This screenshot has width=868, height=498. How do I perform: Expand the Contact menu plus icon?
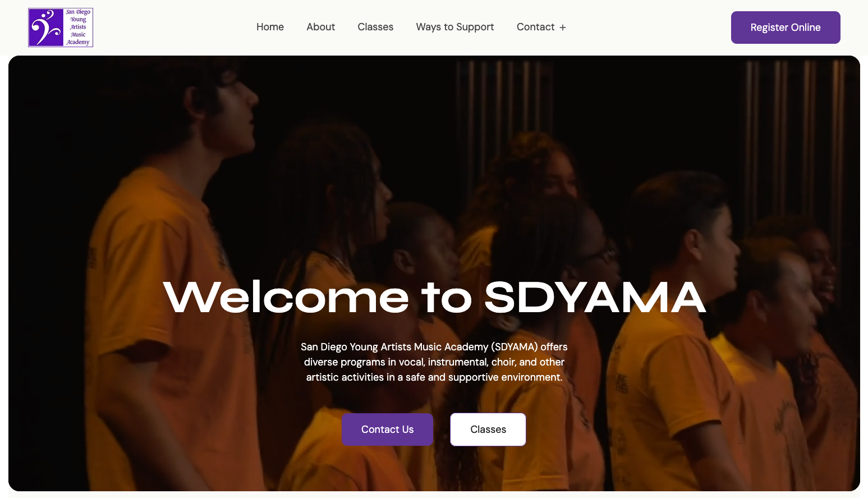(x=563, y=28)
